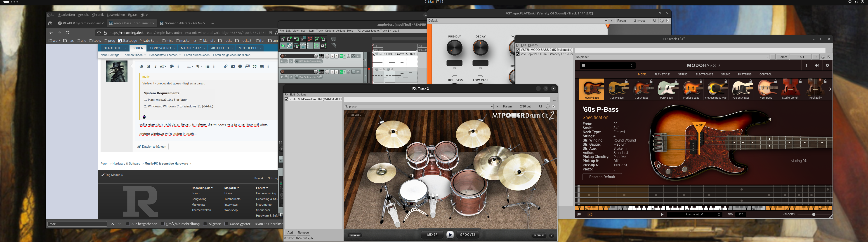
Task: Enable 'Ganze Wörter' checkbox in find bar
Action: click(226, 224)
